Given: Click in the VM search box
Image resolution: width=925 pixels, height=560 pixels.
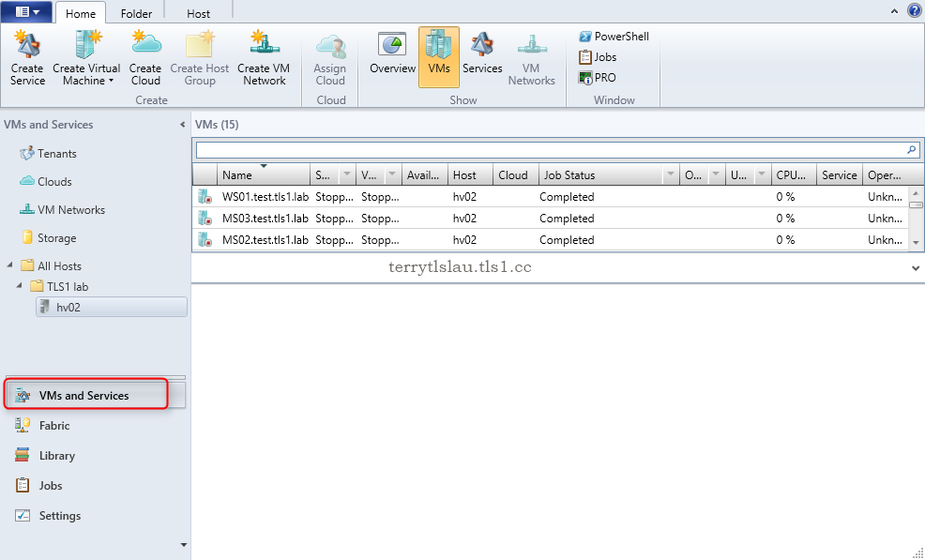Looking at the screenshot, I should [x=551, y=150].
